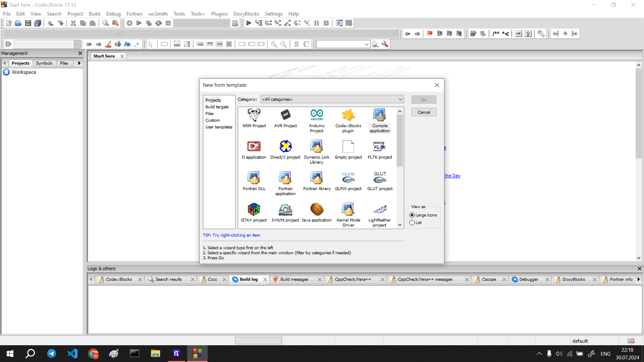The height and width of the screenshot is (362, 644).
Task: Show hidden system tray icons
Action: 539,354
